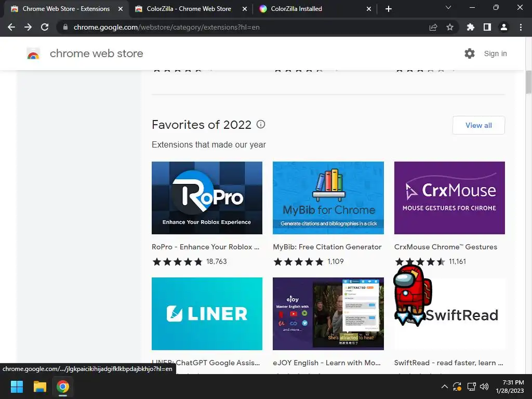This screenshot has width=532, height=399.
Task: Bookmark this page with the star icon
Action: [x=450, y=27]
